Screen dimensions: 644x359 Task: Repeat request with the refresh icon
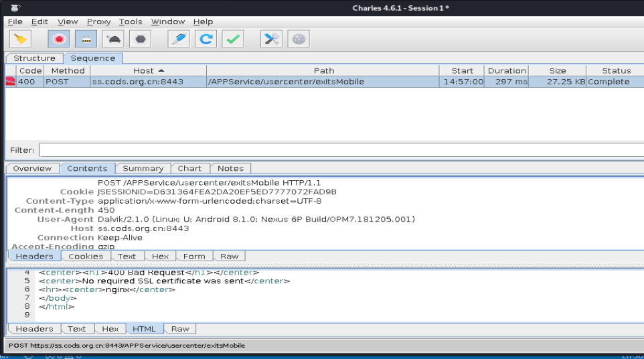point(206,39)
